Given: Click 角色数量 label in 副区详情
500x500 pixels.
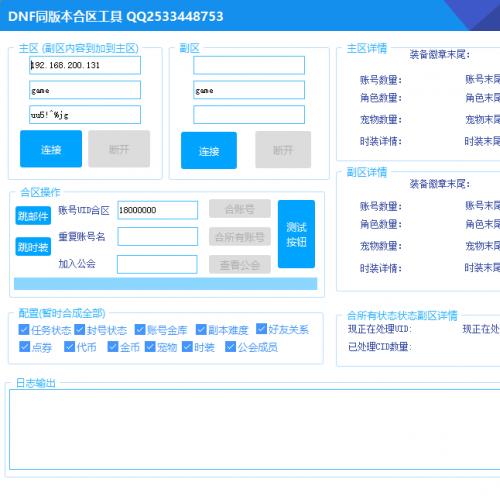Looking at the screenshot, I should click(381, 224).
